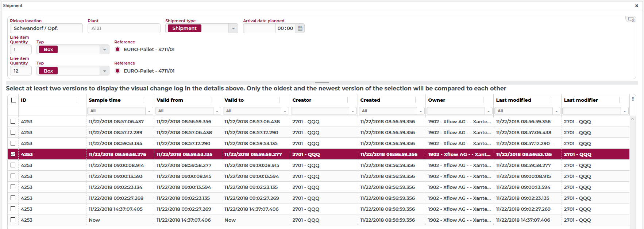
Task: Open the Creator filter dropdown
Action: [x=352, y=111]
